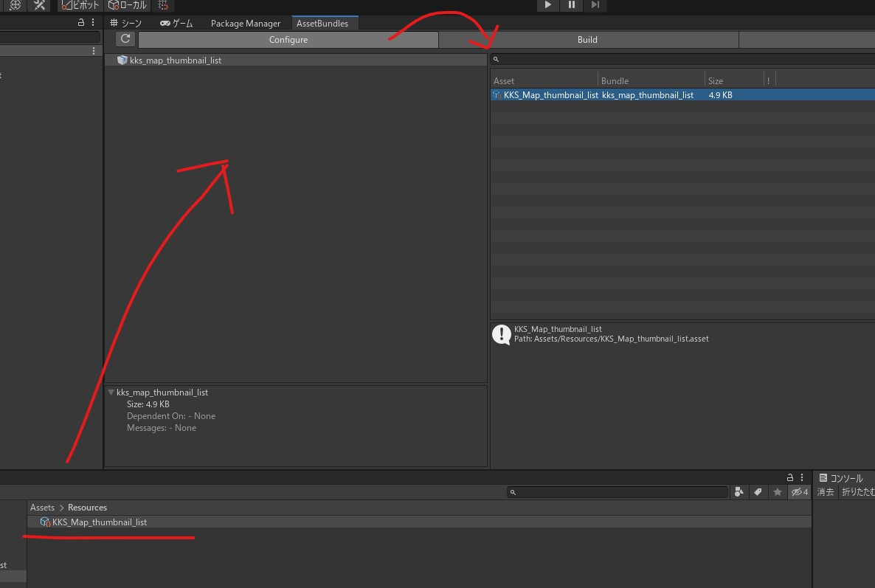Toggle hidden packages visibility eye icon
The width and height of the screenshot is (875, 588).
[798, 492]
